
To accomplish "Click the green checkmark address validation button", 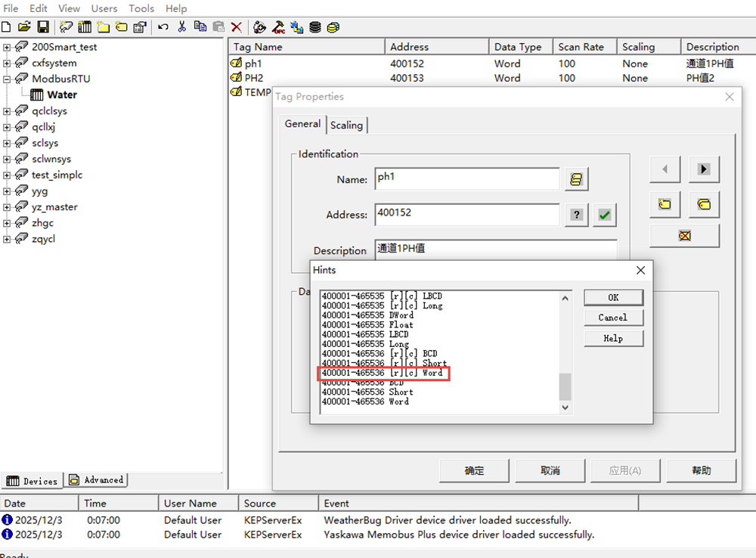I will [604, 215].
